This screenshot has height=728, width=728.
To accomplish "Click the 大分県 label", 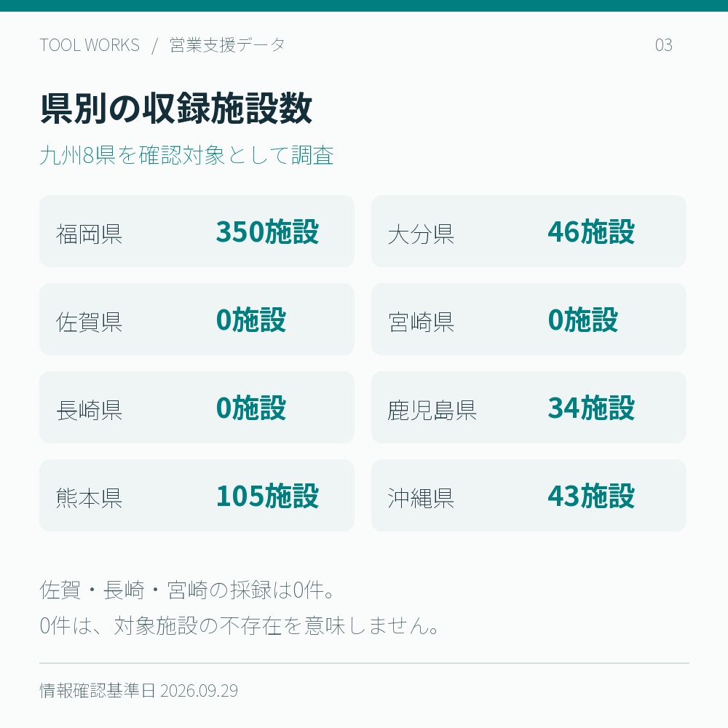I will point(421,234).
